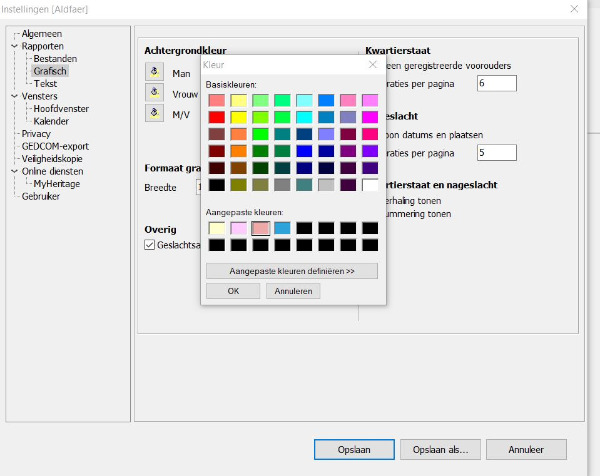Screen dimensions: 600x476
Task: Select the light yellow custom color swatch
Action: [x=216, y=228]
